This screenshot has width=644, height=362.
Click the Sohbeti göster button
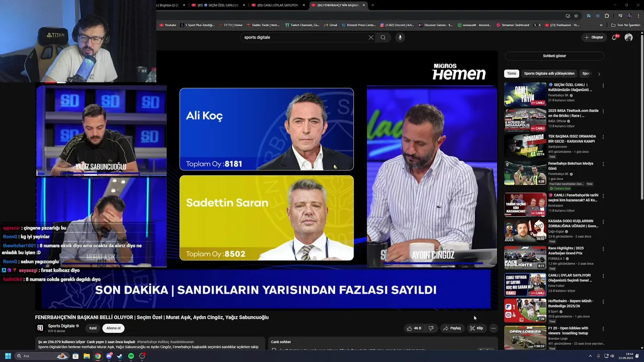pyautogui.click(x=554, y=56)
